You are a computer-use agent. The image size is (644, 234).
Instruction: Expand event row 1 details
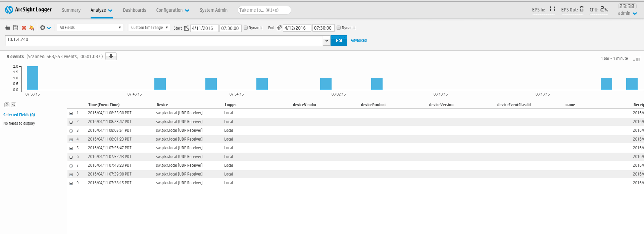[x=71, y=114]
